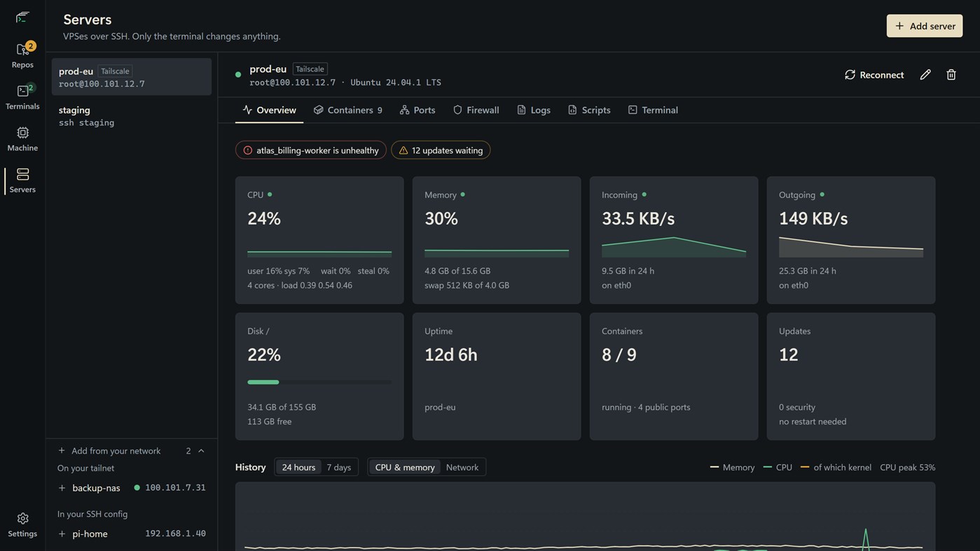Open the CPU 24% stat card

(319, 240)
